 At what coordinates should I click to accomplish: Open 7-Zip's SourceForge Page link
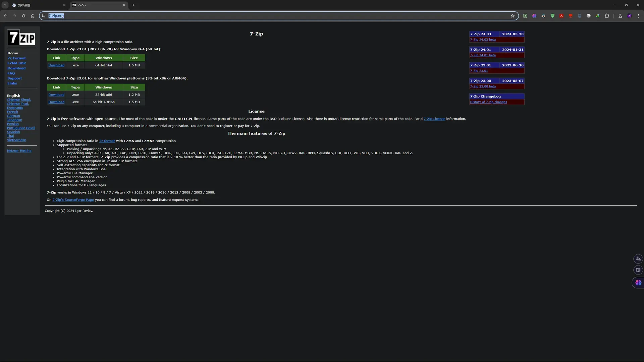(73, 200)
